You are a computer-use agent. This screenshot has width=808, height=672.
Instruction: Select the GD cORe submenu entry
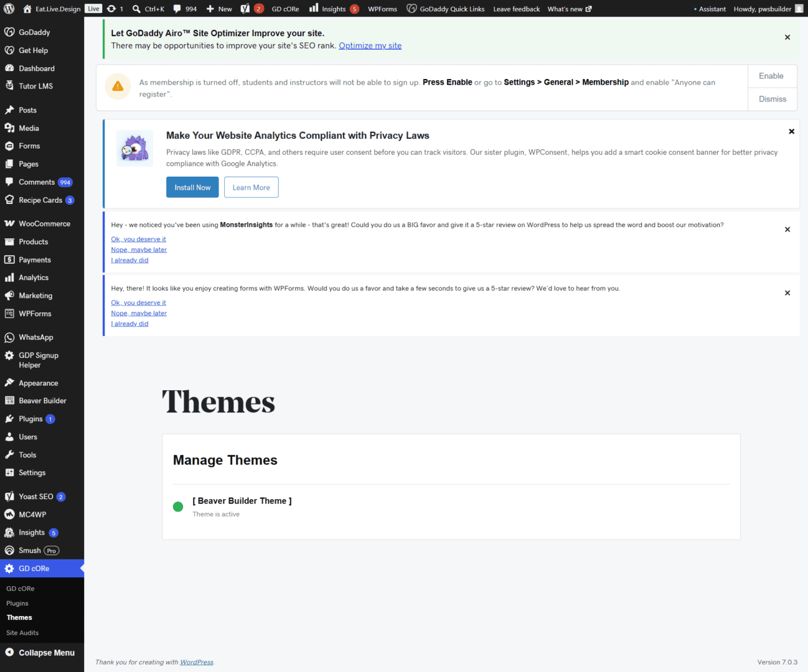tap(21, 589)
